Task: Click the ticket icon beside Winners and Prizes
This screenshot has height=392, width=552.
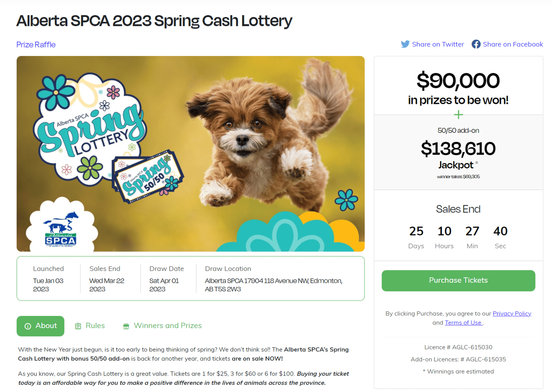Action: (x=126, y=325)
